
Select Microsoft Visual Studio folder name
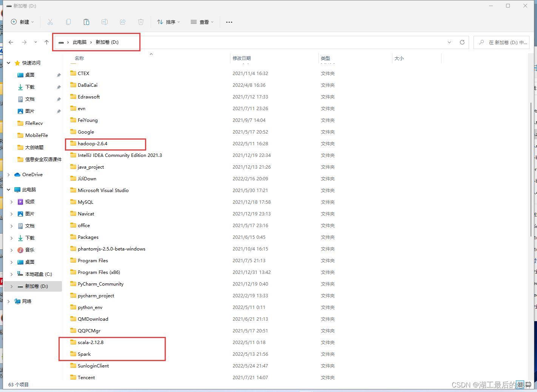tap(103, 191)
